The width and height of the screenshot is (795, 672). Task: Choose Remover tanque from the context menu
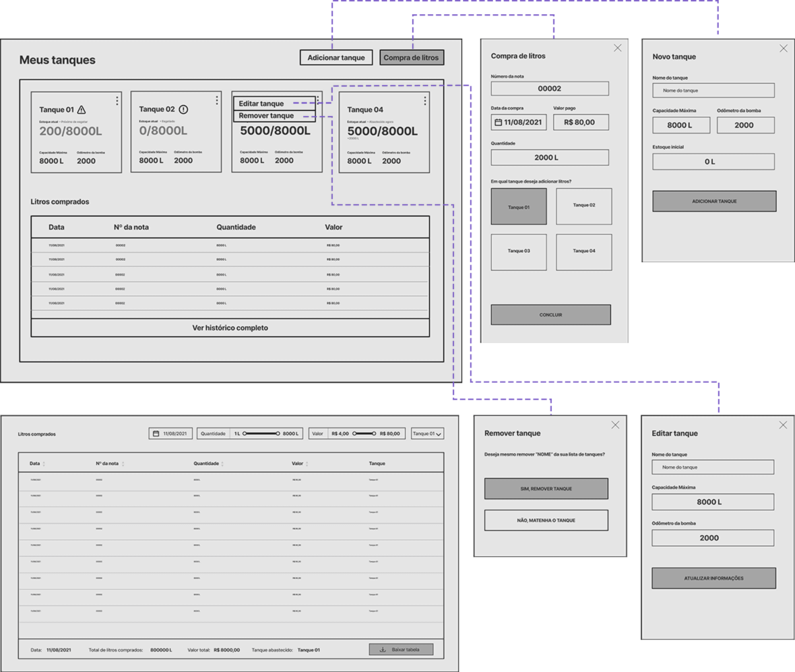(266, 116)
